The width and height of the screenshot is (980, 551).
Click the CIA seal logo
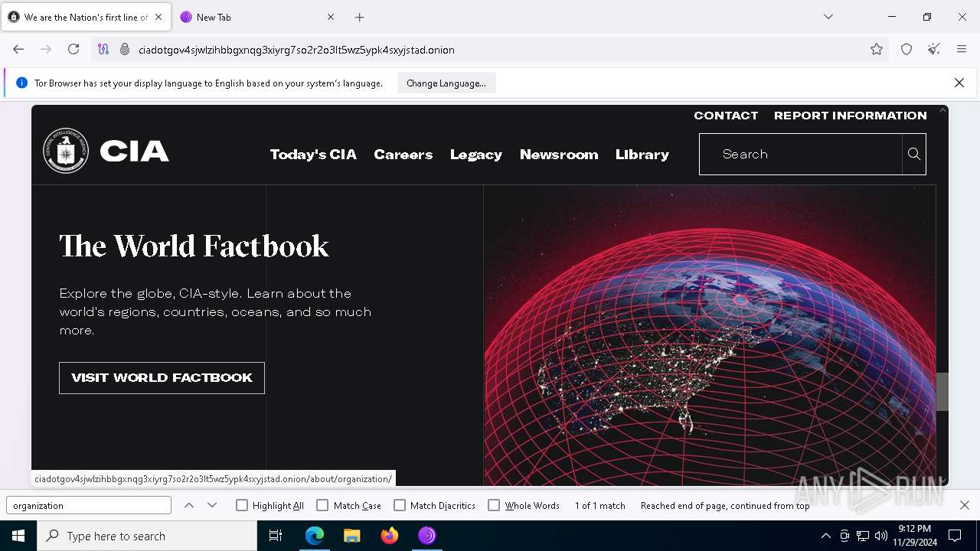[x=66, y=151]
